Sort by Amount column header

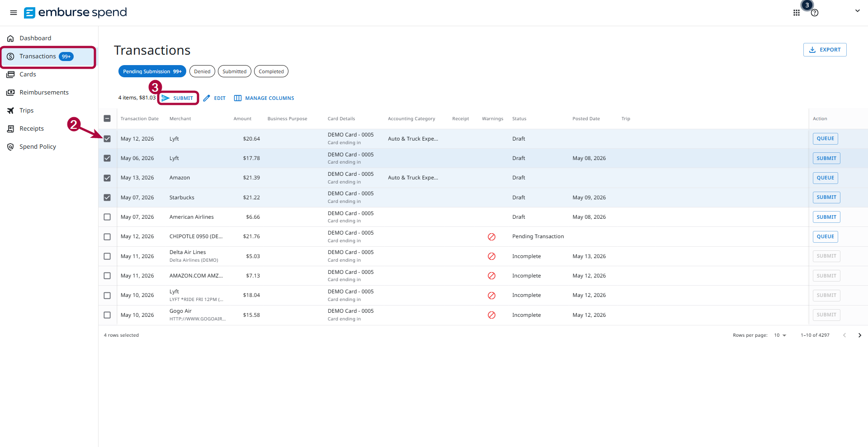click(x=242, y=119)
